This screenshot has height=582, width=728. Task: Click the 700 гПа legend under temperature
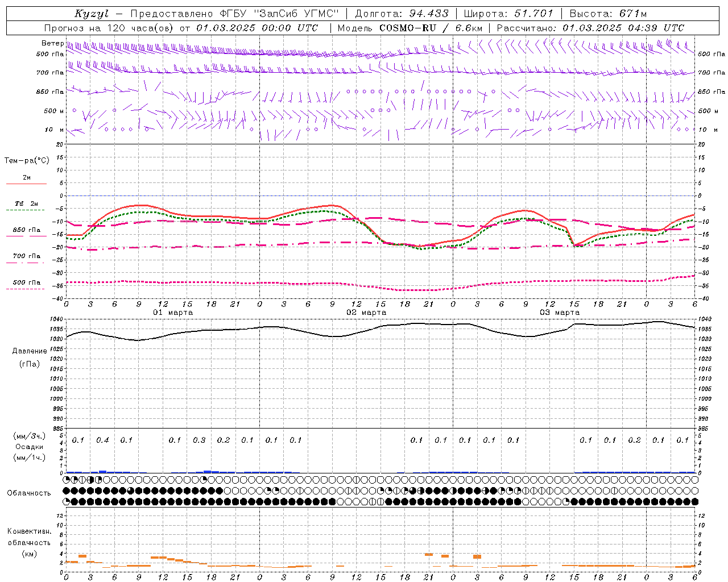pos(27,256)
